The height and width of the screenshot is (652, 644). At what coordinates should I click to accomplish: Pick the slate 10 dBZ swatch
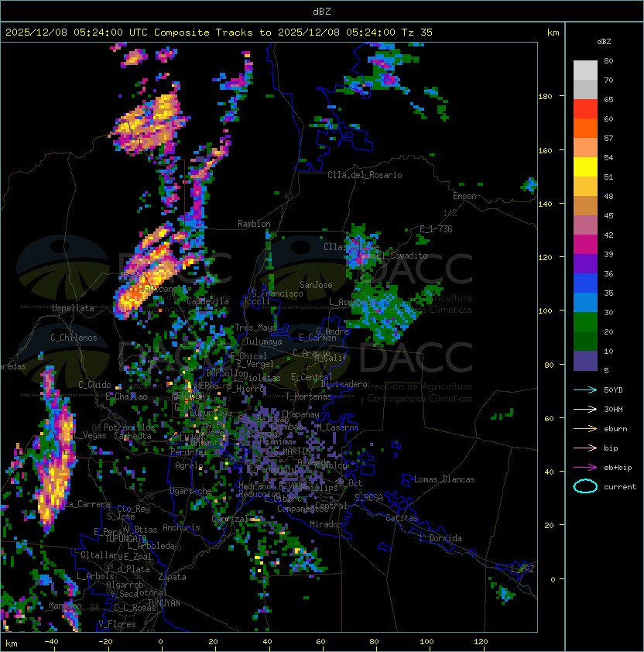click(585, 361)
